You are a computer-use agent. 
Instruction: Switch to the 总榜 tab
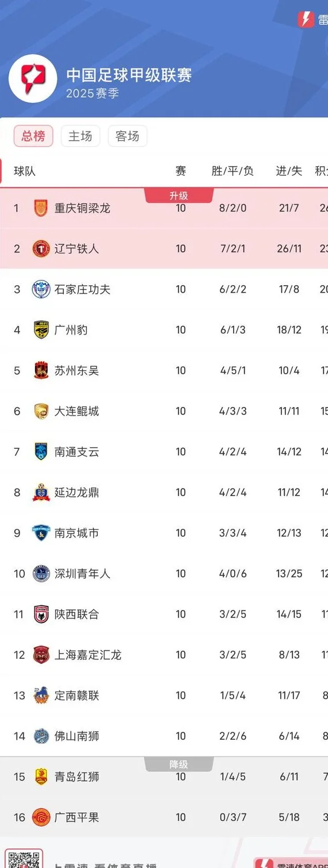pyautogui.click(x=33, y=136)
